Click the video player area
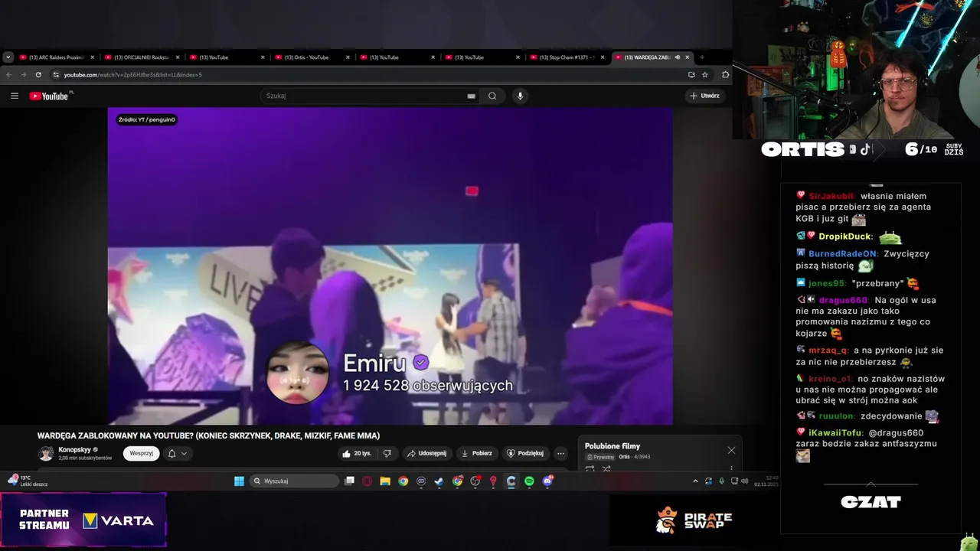 (x=390, y=266)
